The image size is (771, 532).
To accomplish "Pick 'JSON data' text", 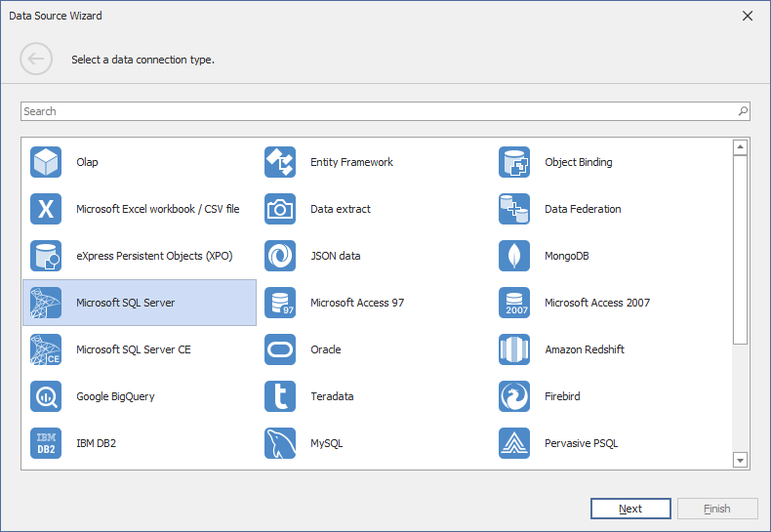I will pos(336,256).
